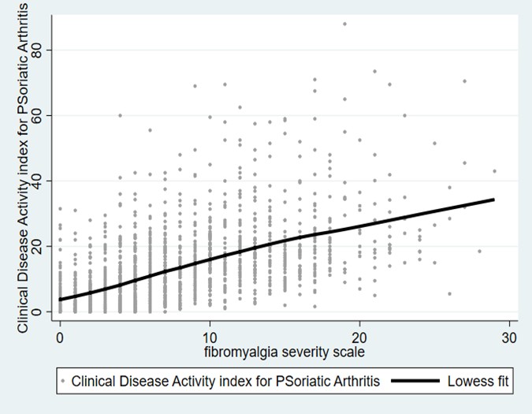
Task: Click the gray dot legend marker
Action: pos(62,382)
